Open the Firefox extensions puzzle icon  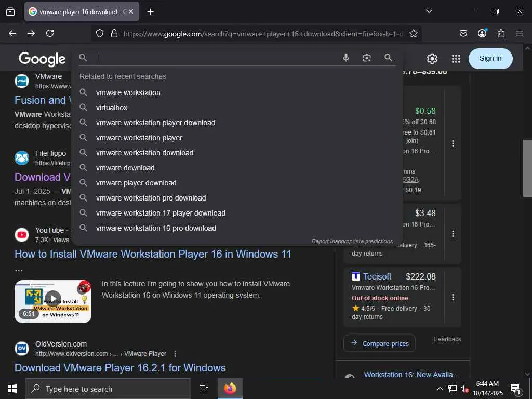point(501,33)
